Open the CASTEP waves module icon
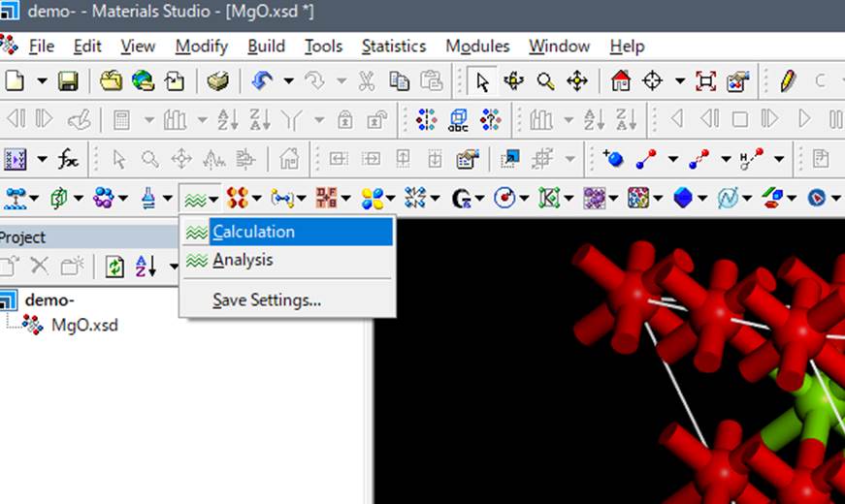Image resolution: width=845 pixels, height=504 pixels. tap(195, 198)
